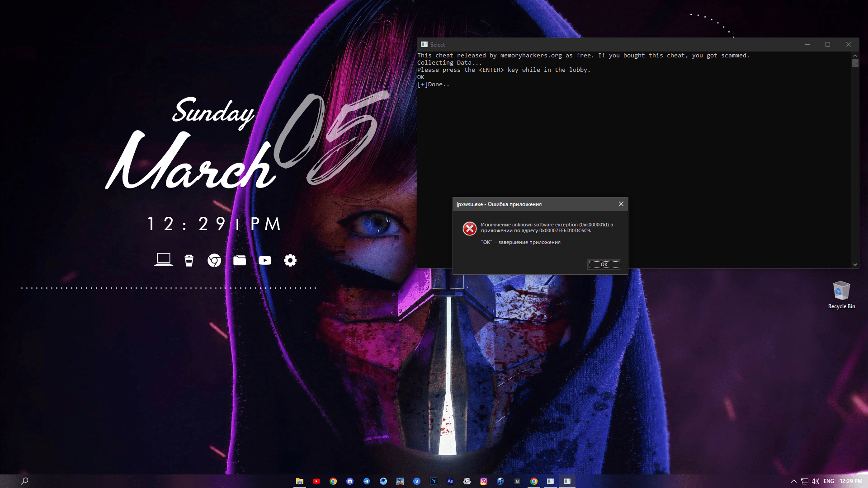Click the console line '[+]Done..'
Screen dimensions: 868x488
pos(433,84)
